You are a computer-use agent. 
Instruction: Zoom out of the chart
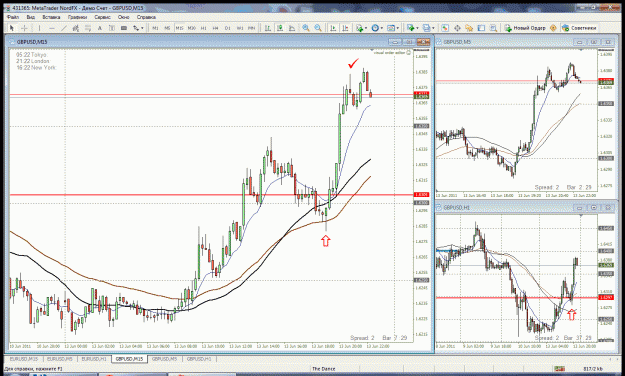coord(318,28)
